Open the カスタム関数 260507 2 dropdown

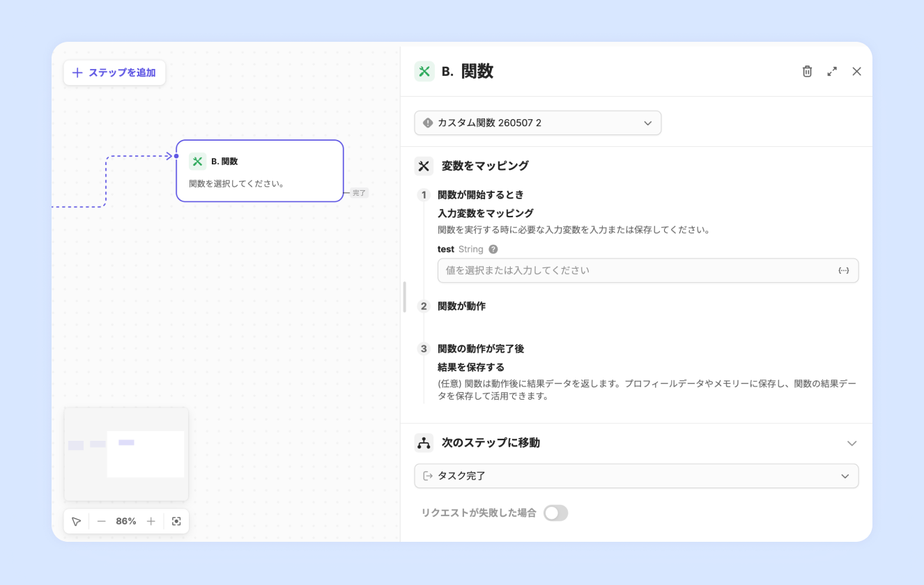[538, 123]
